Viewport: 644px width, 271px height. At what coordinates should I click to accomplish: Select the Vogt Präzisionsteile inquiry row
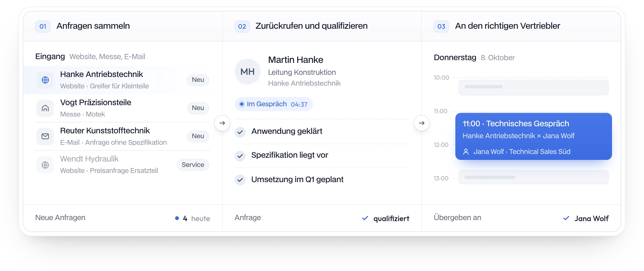[123, 108]
